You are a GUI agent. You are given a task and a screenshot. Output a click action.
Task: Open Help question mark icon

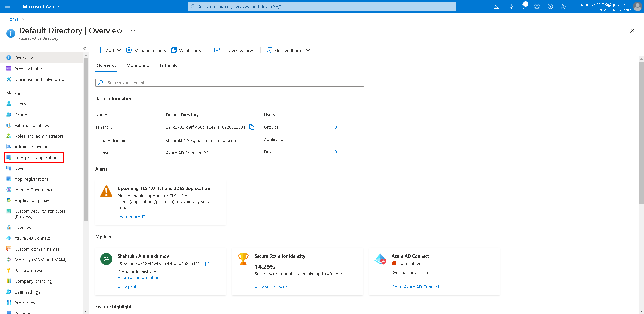coord(550,6)
